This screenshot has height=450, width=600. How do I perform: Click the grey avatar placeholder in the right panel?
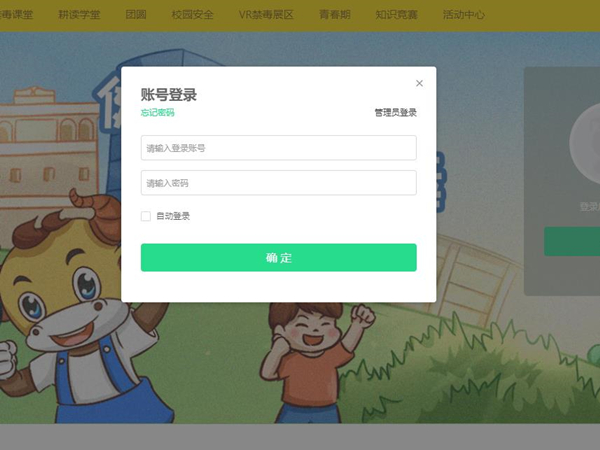tap(585, 142)
